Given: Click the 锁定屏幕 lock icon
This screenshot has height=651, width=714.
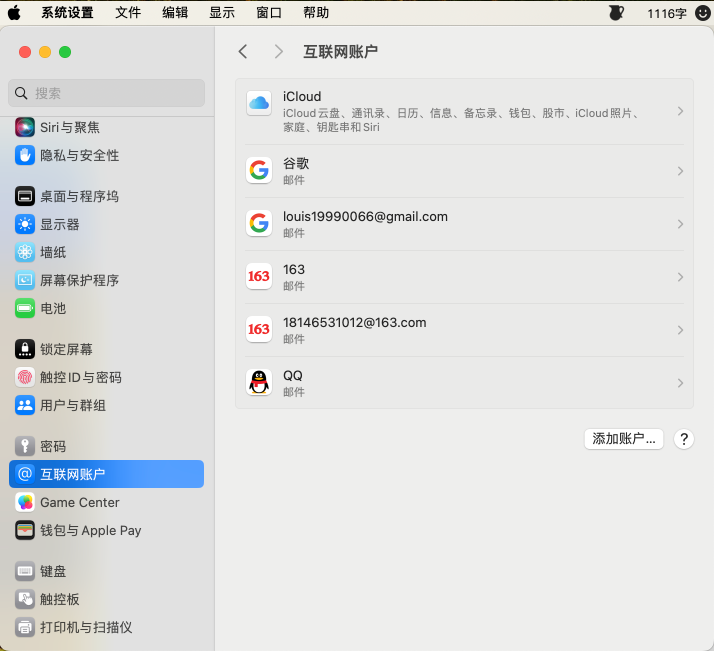Looking at the screenshot, I should pyautogui.click(x=25, y=349).
